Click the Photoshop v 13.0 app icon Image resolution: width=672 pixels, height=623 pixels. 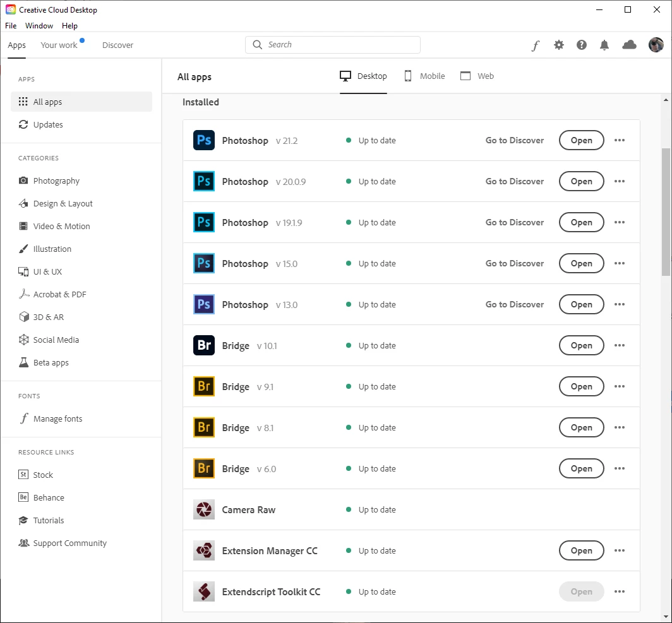point(203,304)
